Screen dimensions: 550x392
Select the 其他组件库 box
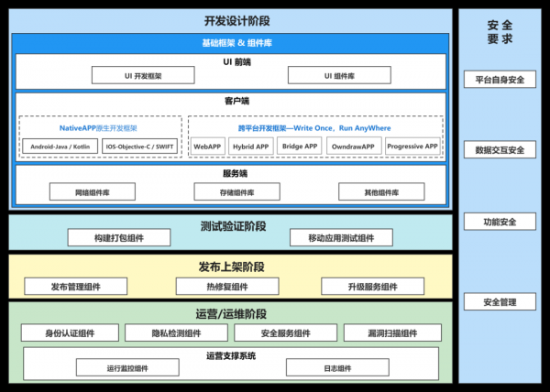pyautogui.click(x=381, y=192)
